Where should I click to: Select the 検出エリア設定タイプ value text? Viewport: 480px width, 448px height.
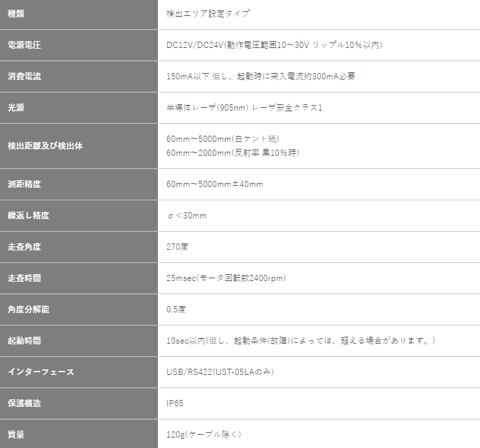(x=208, y=13)
